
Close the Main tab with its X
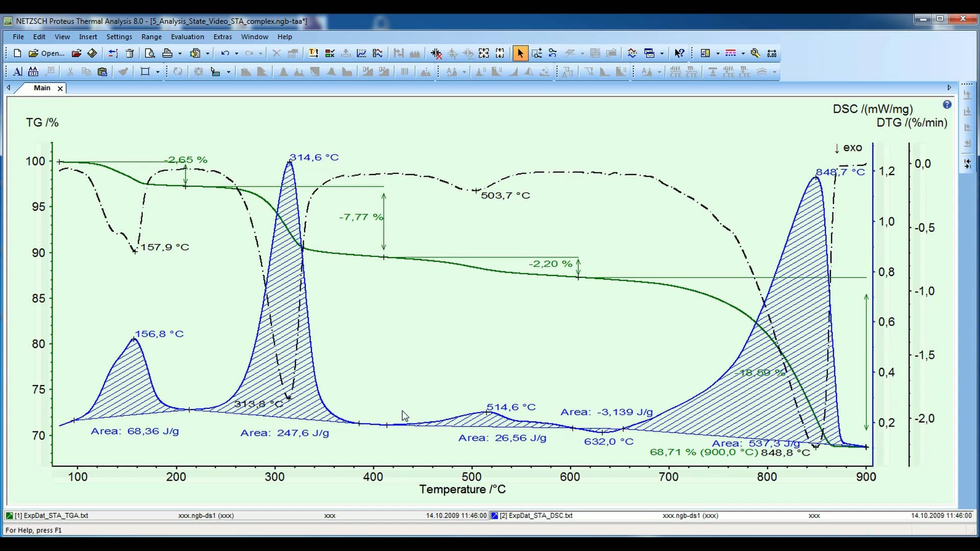(60, 88)
